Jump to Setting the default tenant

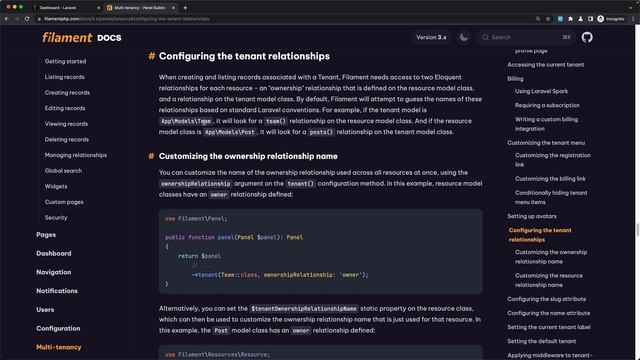(x=541, y=341)
